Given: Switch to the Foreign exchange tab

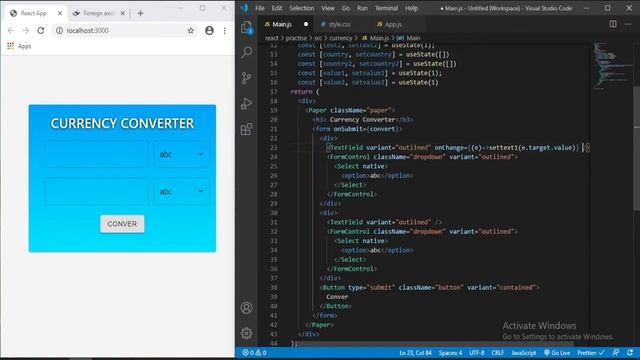Looking at the screenshot, I should 98,13.
